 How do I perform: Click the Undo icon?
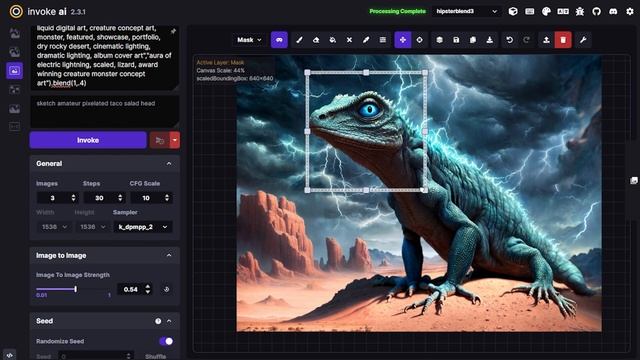(510, 40)
